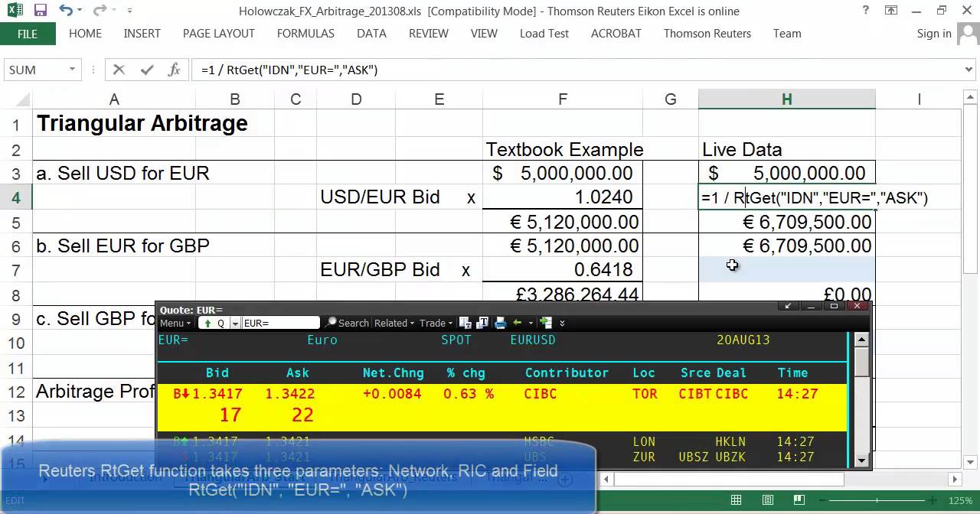
Task: Select column H header
Action: point(786,99)
